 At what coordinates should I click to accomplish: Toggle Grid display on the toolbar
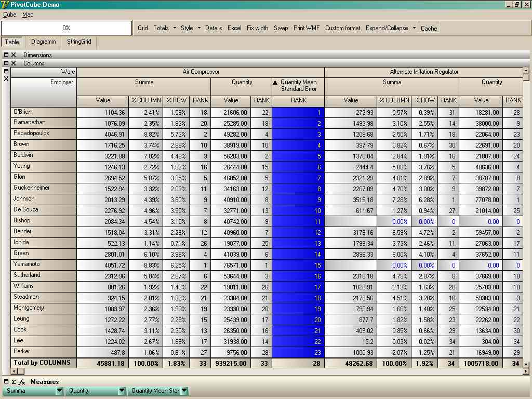(x=143, y=28)
